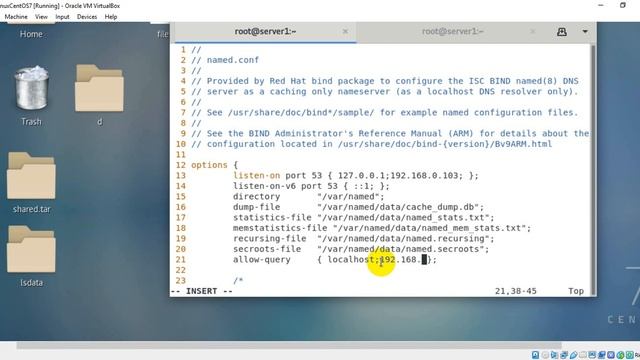Click the 'dump-file' text on line 16
Image resolution: width=640 pixels, height=360 pixels.
[x=256, y=207]
